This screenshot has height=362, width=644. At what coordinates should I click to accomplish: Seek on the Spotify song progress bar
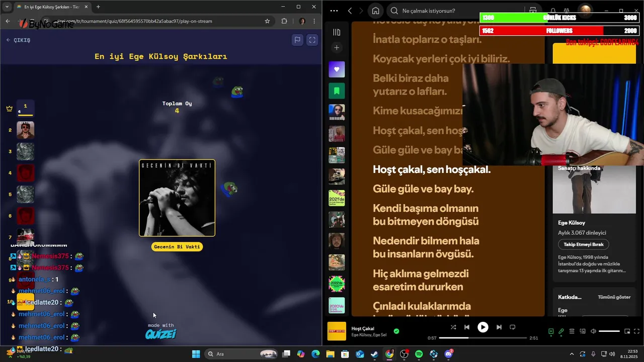click(482, 338)
